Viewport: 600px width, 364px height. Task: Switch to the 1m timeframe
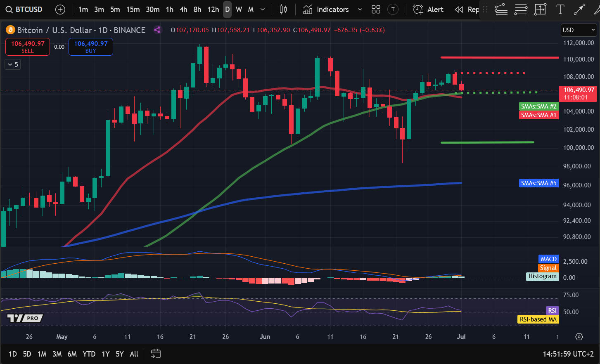point(83,9)
